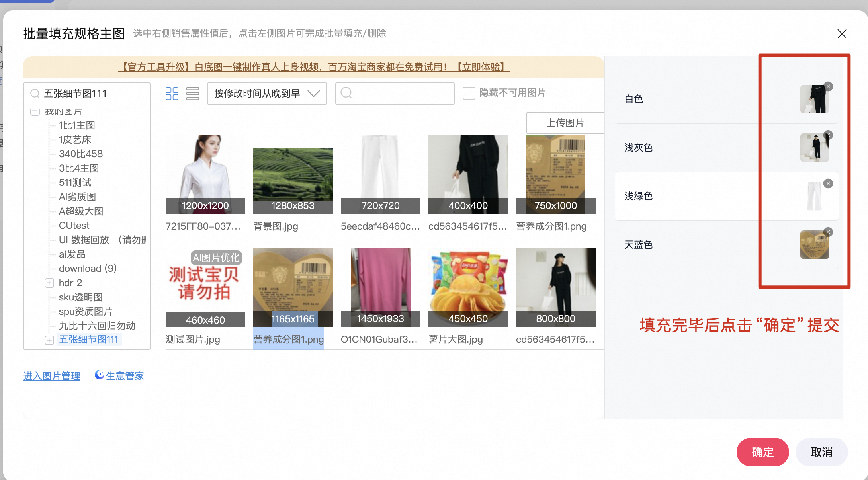This screenshot has height=480, width=868.
Task: Remove image from 浅灰色 attribute
Action: click(828, 135)
